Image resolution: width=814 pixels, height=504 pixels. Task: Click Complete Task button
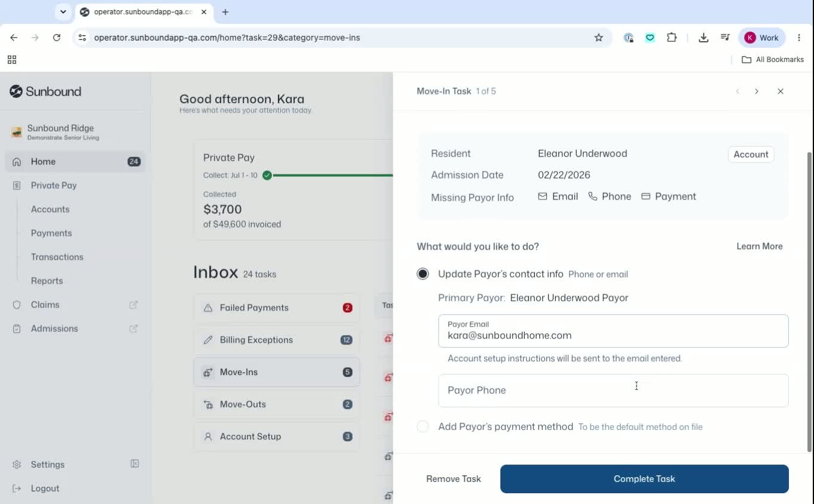(644, 479)
